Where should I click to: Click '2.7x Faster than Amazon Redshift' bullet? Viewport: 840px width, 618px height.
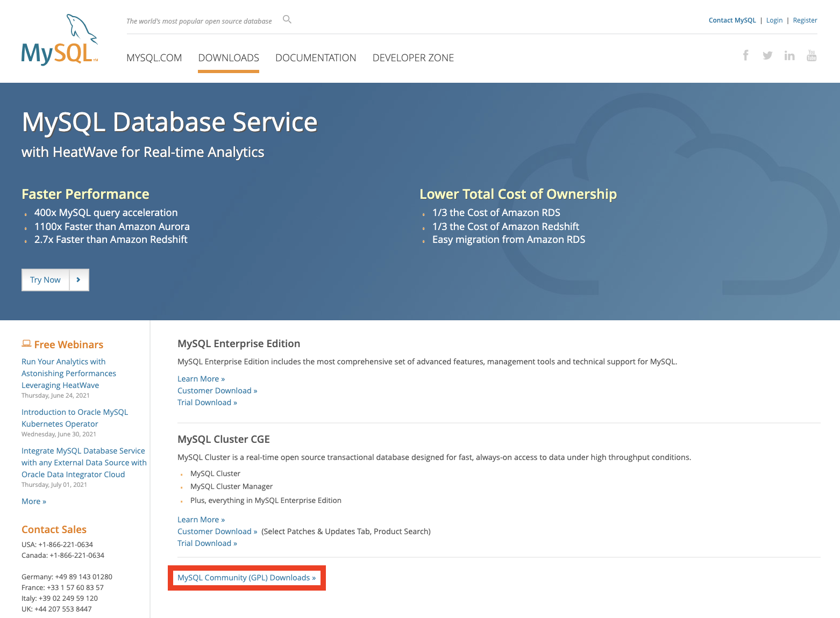[x=111, y=240]
